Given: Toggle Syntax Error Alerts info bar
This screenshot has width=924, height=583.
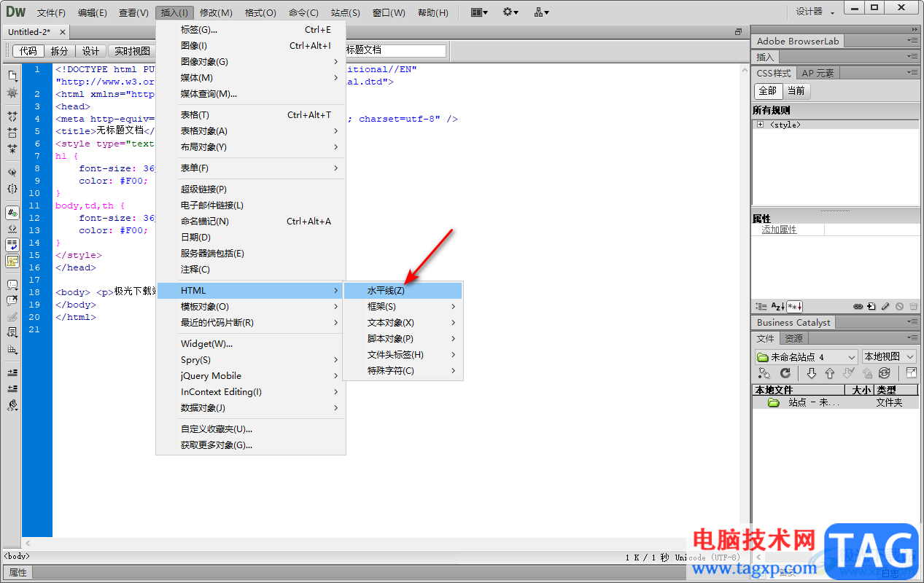Looking at the screenshot, I should coord(12,261).
